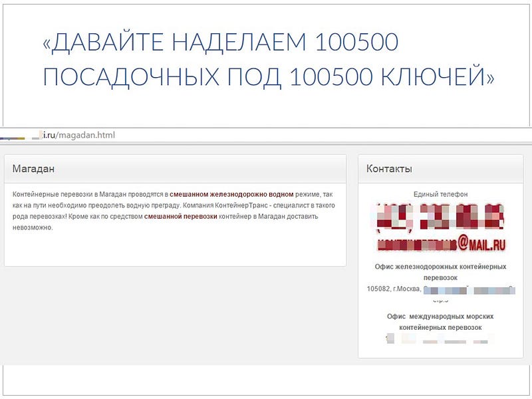The width and height of the screenshot is (532, 399).
Task: Click "Офис международных морских контейнерных перевозок" heading
Action: [440, 322]
